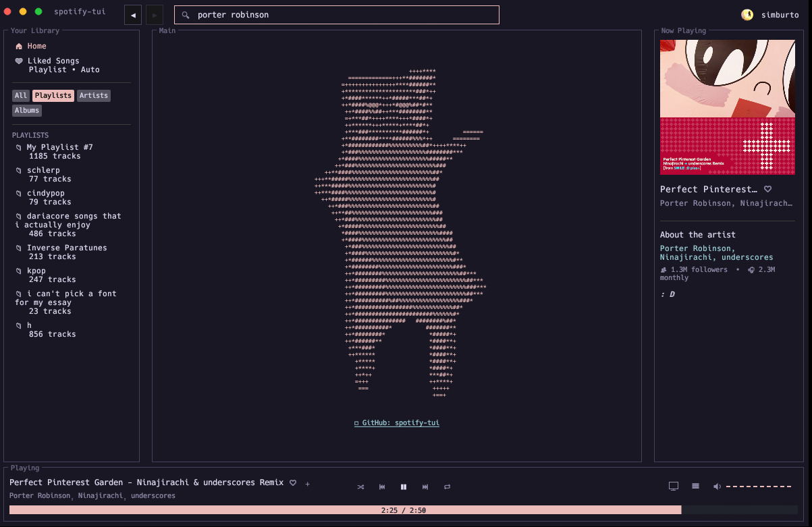Click the icon beside cindypop
Viewport: 812px width, 527px height.
coord(19,194)
